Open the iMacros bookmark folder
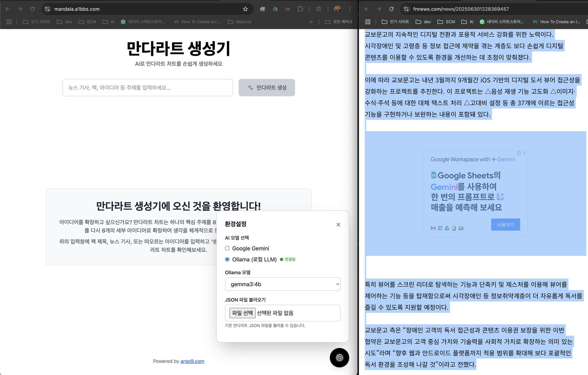588x375 pixels. tap(239, 21)
